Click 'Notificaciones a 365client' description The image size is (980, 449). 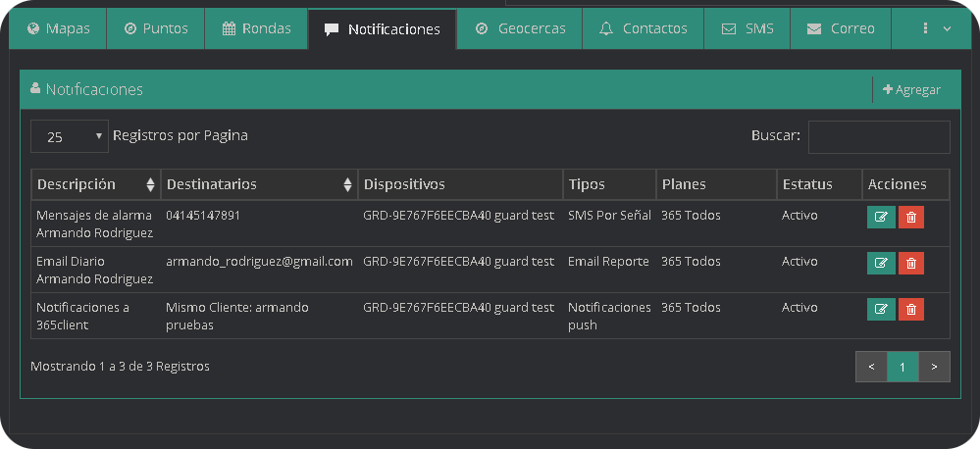pyautogui.click(x=82, y=316)
